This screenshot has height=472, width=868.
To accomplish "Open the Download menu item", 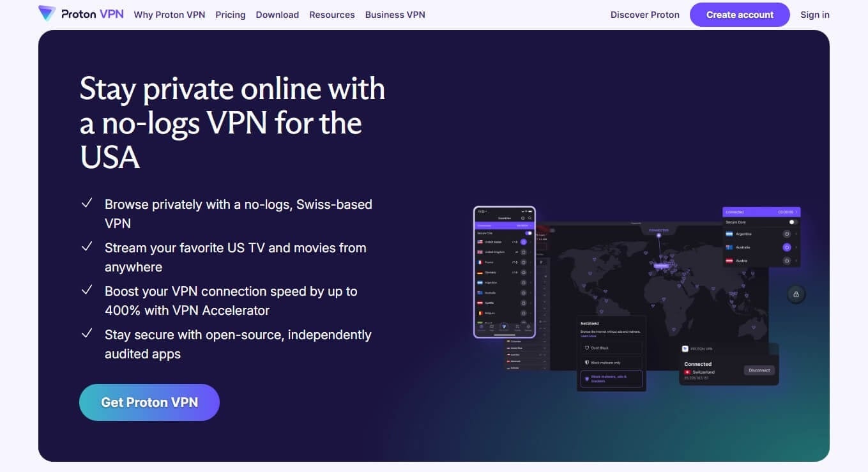I will tap(277, 15).
